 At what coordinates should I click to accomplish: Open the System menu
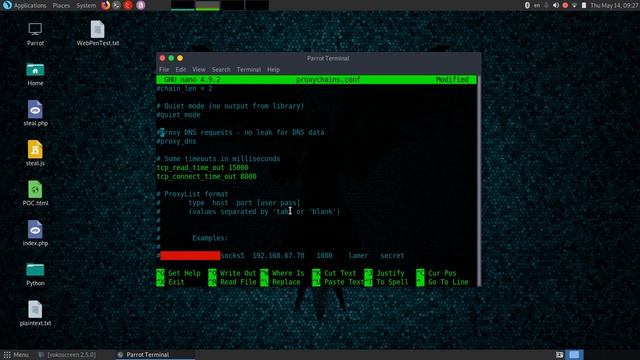tap(86, 6)
